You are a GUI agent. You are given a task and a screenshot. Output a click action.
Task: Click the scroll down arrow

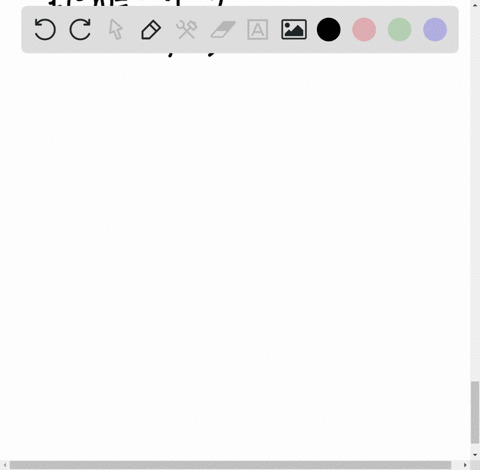475,455
